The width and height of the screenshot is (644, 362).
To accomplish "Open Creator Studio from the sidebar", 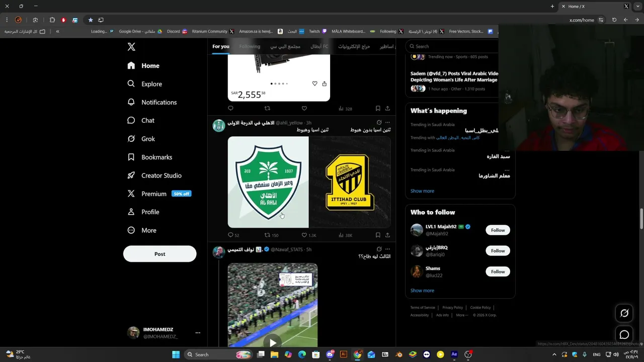I will coord(154,175).
